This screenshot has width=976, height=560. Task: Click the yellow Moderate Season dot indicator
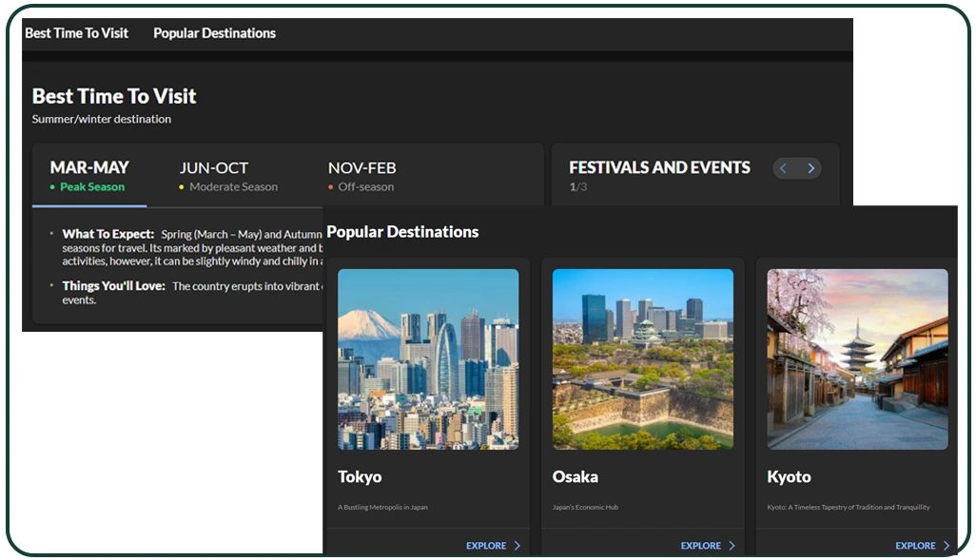coord(182,187)
